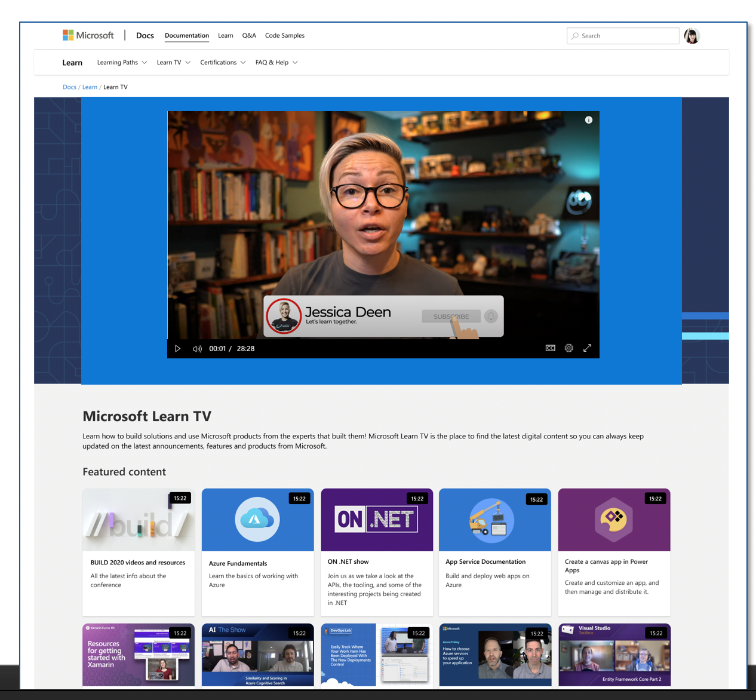Click the search magnifier icon
The height and width of the screenshot is (700, 756).
(x=575, y=36)
